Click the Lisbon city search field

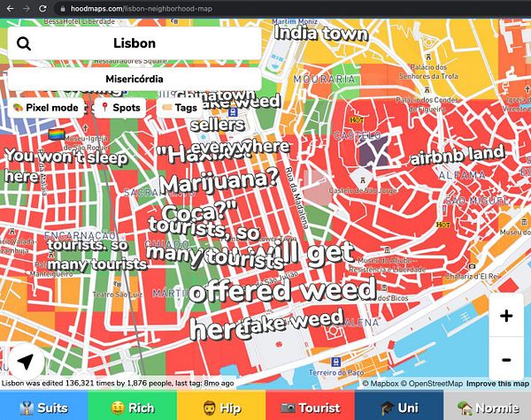[135, 43]
